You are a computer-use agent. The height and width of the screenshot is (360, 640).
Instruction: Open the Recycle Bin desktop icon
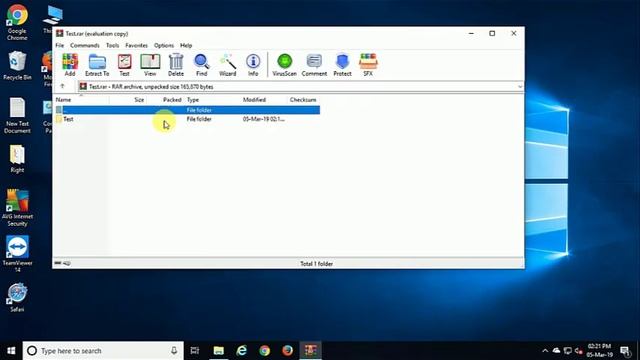point(17,66)
